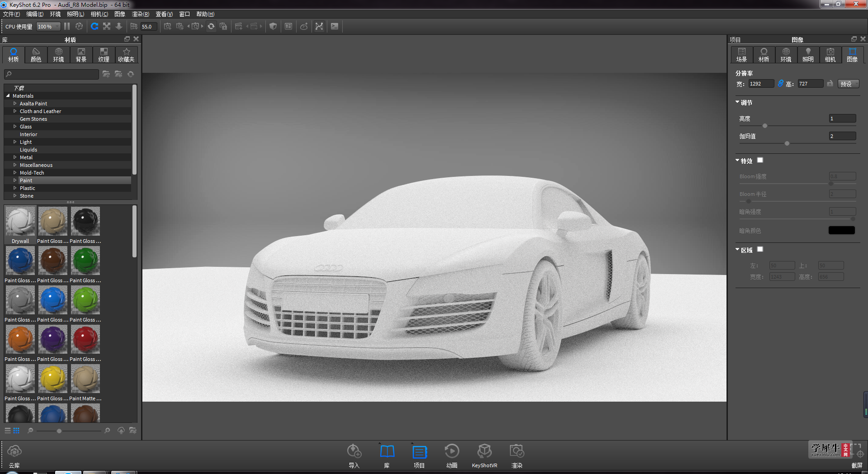Expand the Cloth and Leather folder
Image resolution: width=868 pixels, height=474 pixels.
coord(15,111)
